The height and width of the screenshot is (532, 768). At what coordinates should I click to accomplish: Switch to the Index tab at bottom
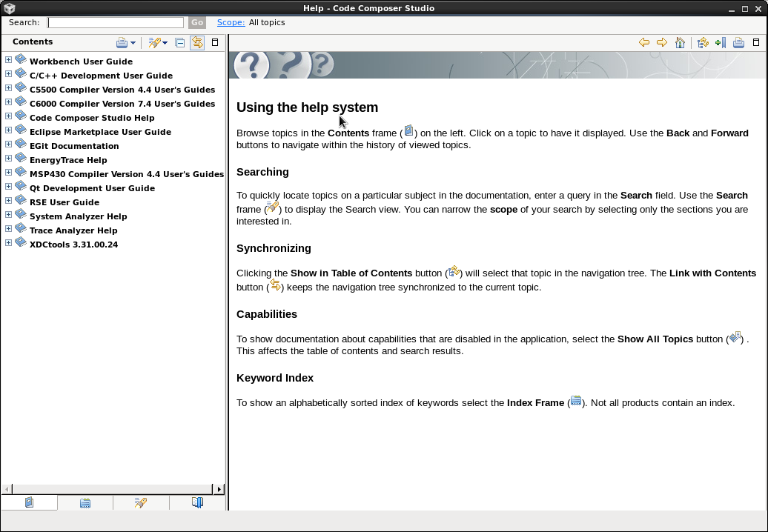tap(85, 502)
